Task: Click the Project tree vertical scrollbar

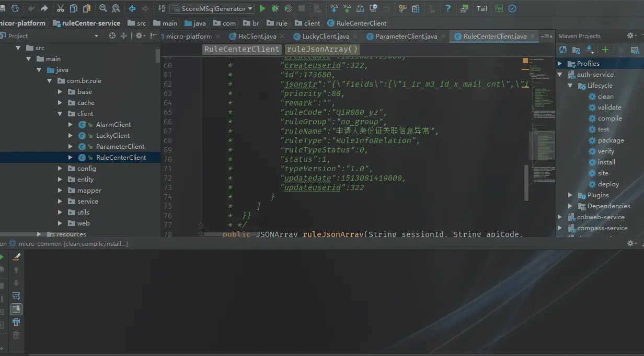Action: [x=158, y=56]
